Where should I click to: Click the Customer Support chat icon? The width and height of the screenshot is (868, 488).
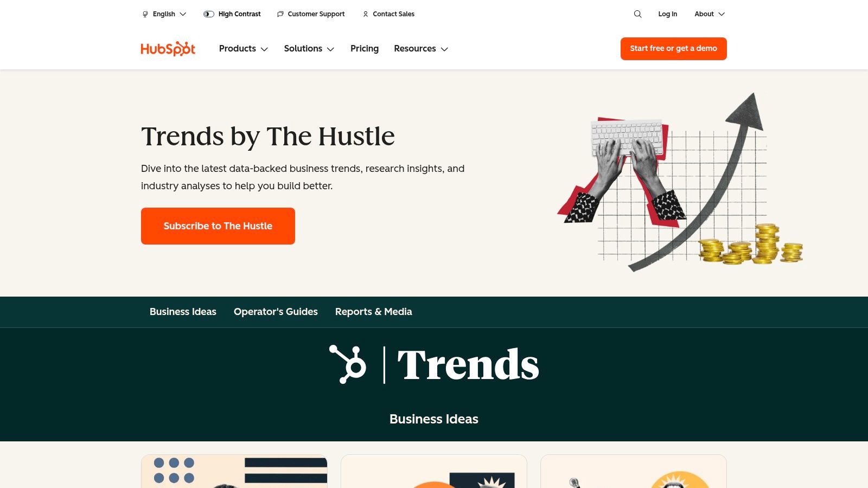pos(280,14)
